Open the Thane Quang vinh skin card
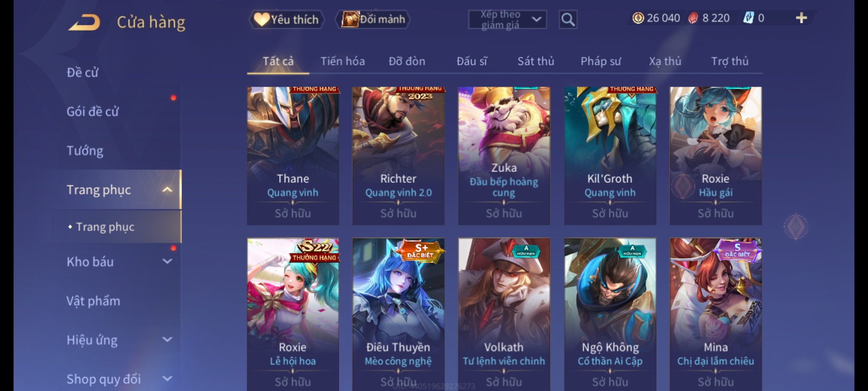This screenshot has height=391, width=868. (293, 156)
